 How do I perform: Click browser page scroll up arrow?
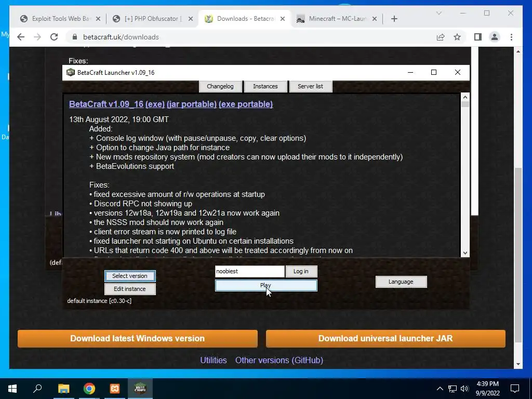pos(518,51)
